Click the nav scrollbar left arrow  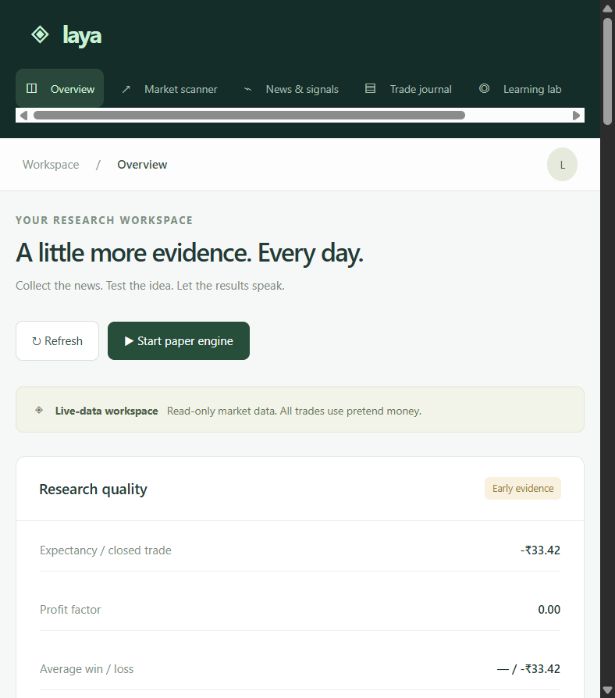coord(24,115)
